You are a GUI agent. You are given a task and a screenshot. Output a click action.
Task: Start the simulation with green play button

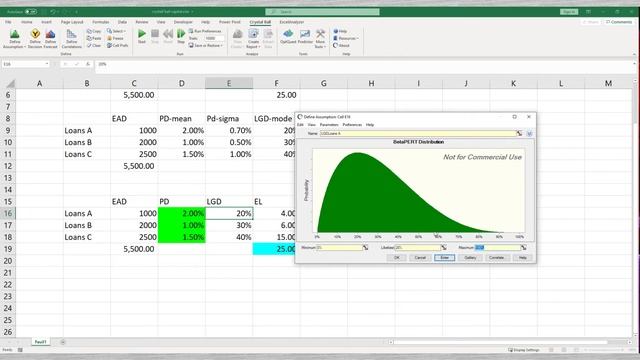(142, 36)
